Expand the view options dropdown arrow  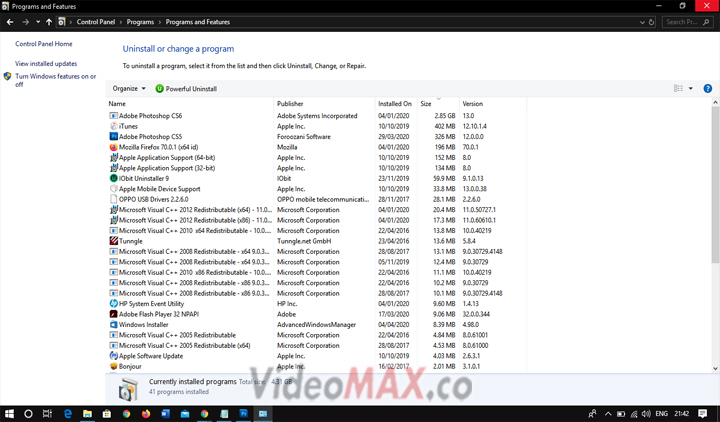[691, 89]
